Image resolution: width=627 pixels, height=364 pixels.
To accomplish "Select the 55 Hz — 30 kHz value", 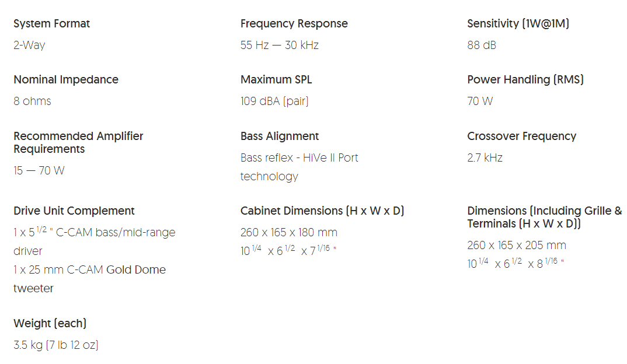I will coord(279,45).
